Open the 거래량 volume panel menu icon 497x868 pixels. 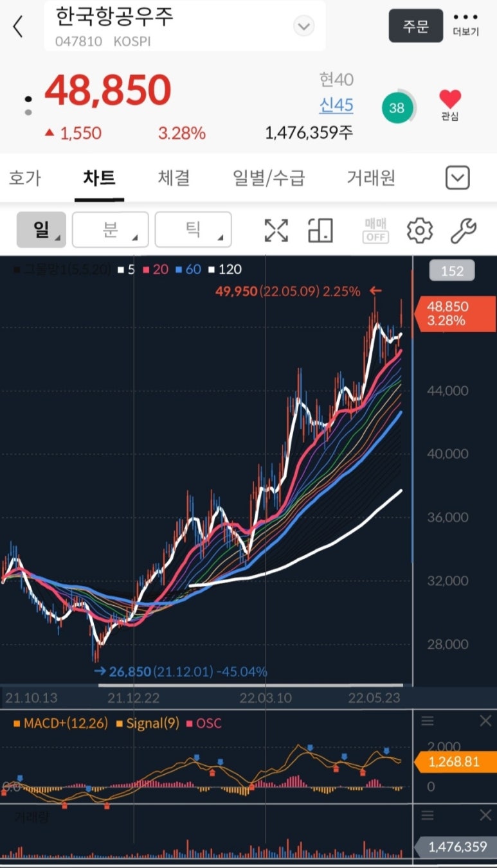tap(428, 815)
